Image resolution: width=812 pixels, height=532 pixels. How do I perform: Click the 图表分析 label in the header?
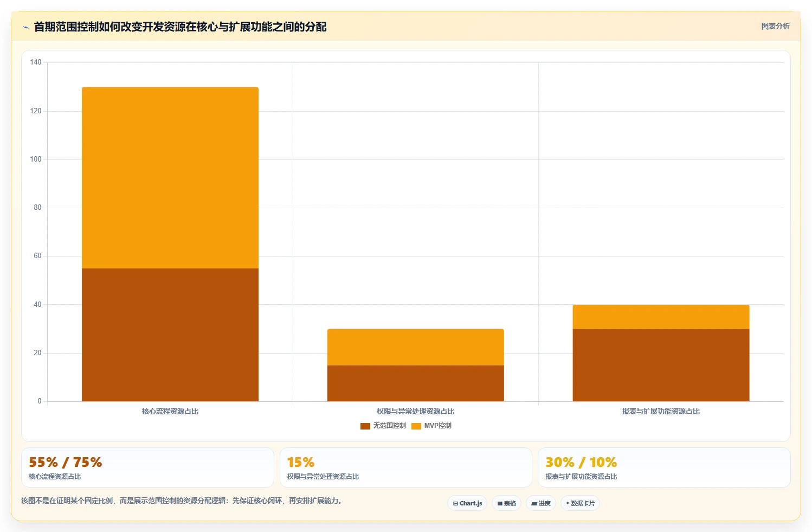pyautogui.click(x=775, y=26)
